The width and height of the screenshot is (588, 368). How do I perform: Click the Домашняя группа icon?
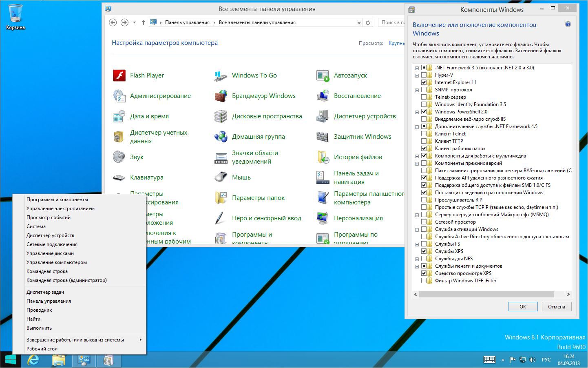(x=221, y=137)
